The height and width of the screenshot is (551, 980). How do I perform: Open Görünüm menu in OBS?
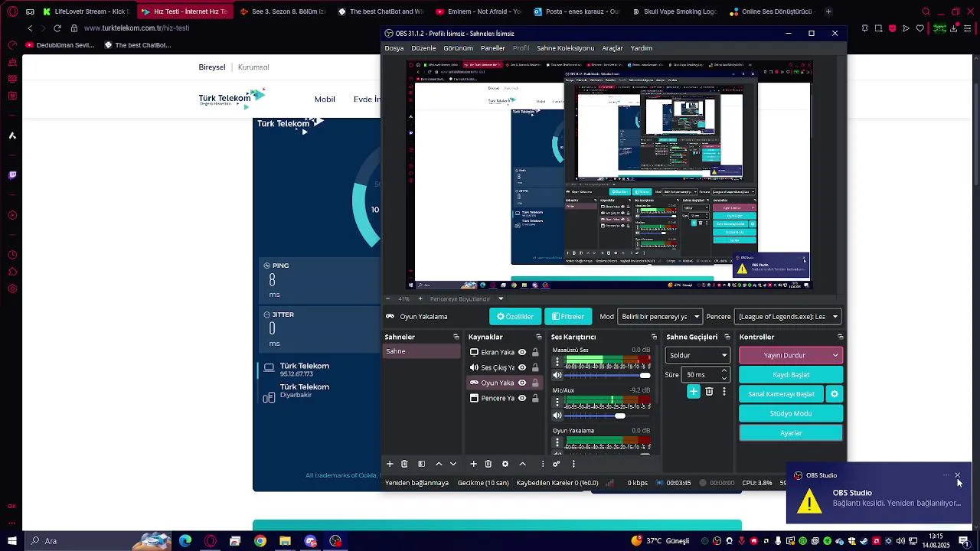(458, 48)
